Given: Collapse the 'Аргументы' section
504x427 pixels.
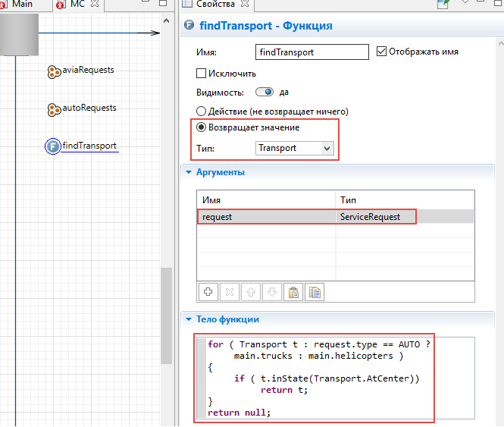Looking at the screenshot, I should click(x=189, y=172).
